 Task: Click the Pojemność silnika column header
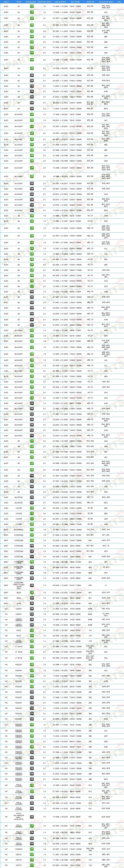tap(44, 2)
